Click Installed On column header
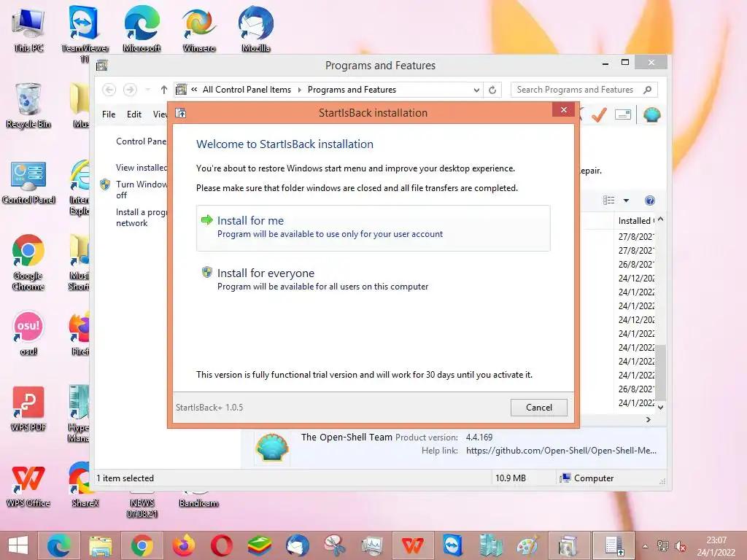Screen dimensions: 747x560 click(636, 220)
